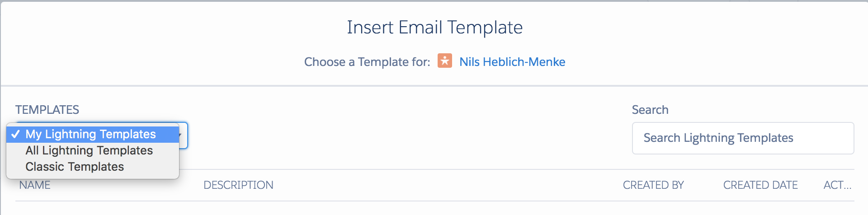This screenshot has height=215, width=868.
Task: Click the DESCRIPTION column header
Action: pos(238,185)
